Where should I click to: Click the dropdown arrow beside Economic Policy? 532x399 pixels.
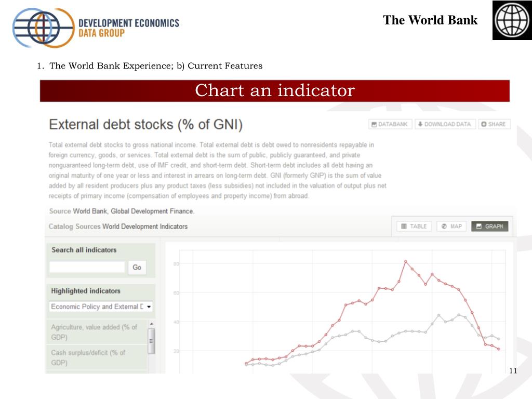coord(149,307)
